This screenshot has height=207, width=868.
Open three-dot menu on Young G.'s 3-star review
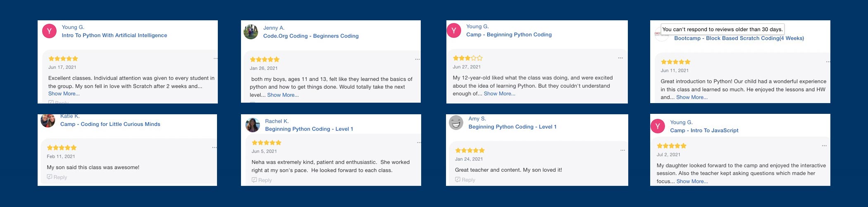[620, 58]
